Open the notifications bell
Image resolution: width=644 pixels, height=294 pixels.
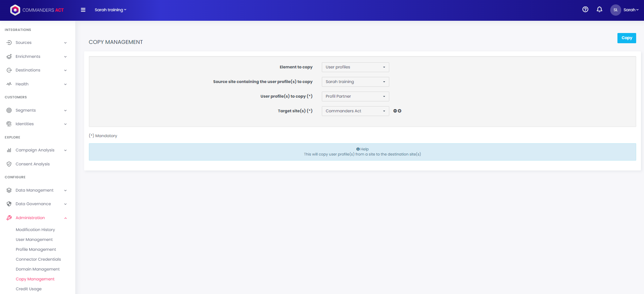[x=599, y=10]
